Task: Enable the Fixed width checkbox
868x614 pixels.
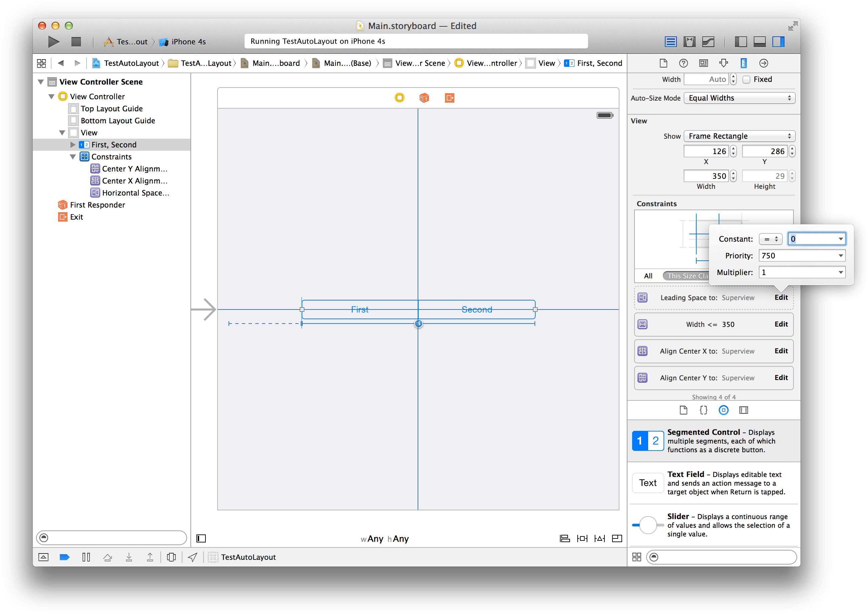Action: point(746,79)
